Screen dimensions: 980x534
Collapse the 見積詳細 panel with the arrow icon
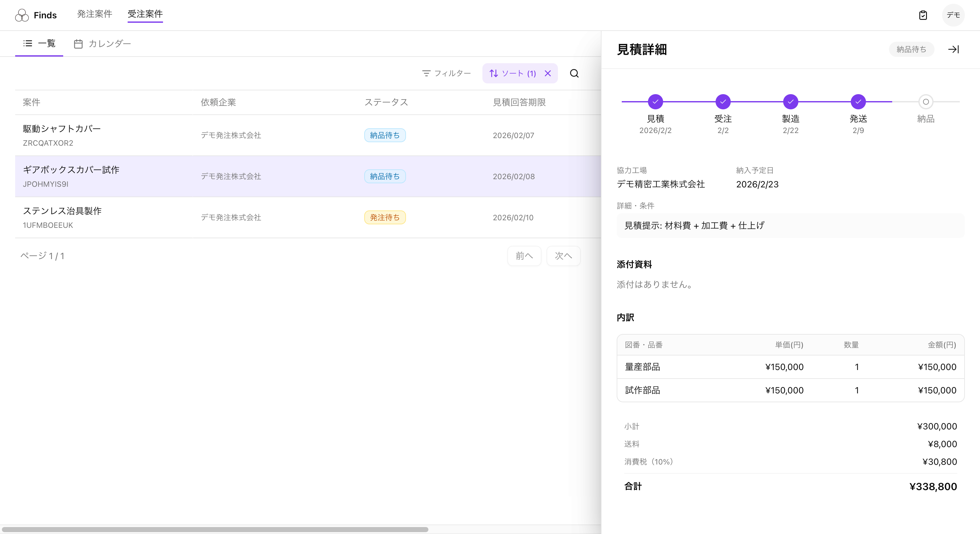point(954,50)
